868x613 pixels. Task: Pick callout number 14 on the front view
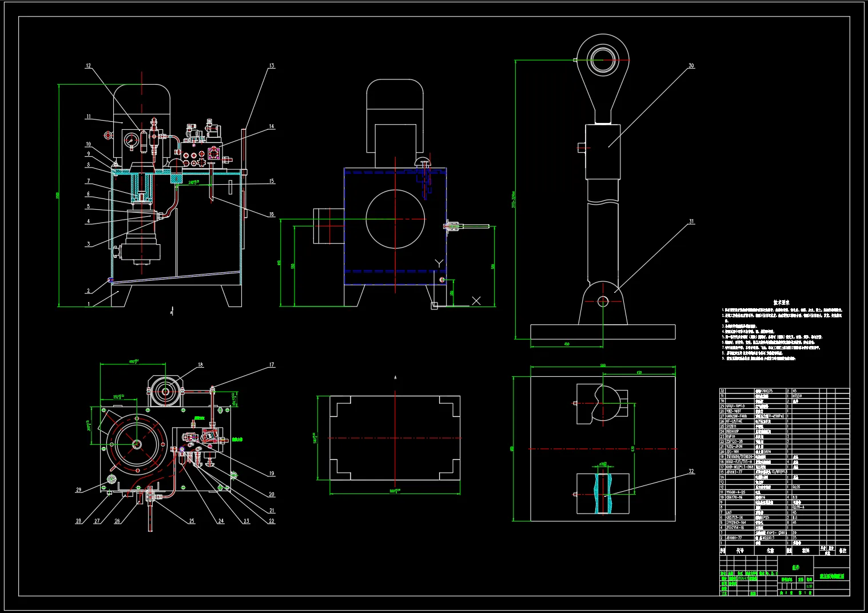272,126
